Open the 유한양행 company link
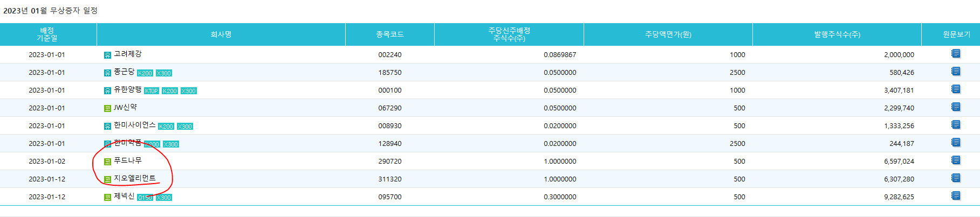 pos(128,89)
